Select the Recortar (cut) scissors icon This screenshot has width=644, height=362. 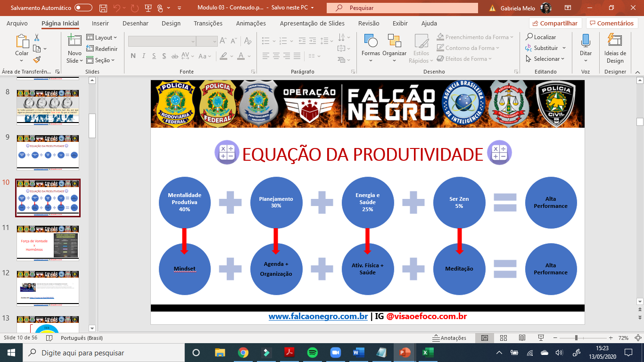(x=36, y=36)
